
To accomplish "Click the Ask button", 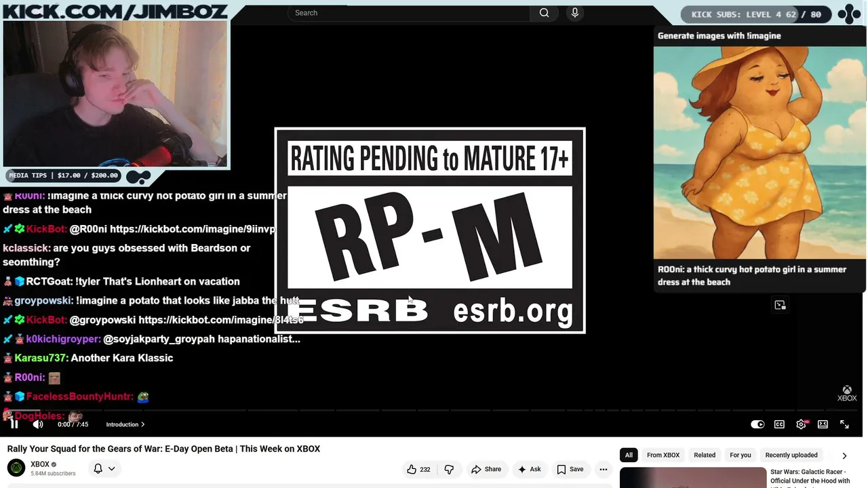I will pos(529,469).
